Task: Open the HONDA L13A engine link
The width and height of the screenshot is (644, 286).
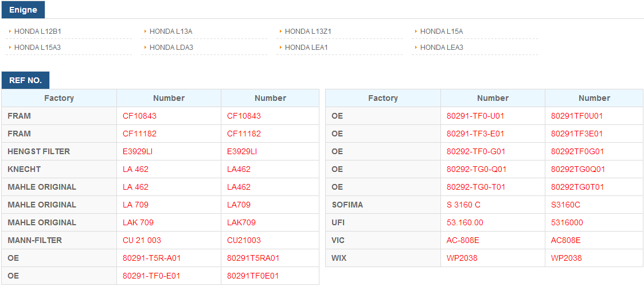Action: (x=171, y=31)
